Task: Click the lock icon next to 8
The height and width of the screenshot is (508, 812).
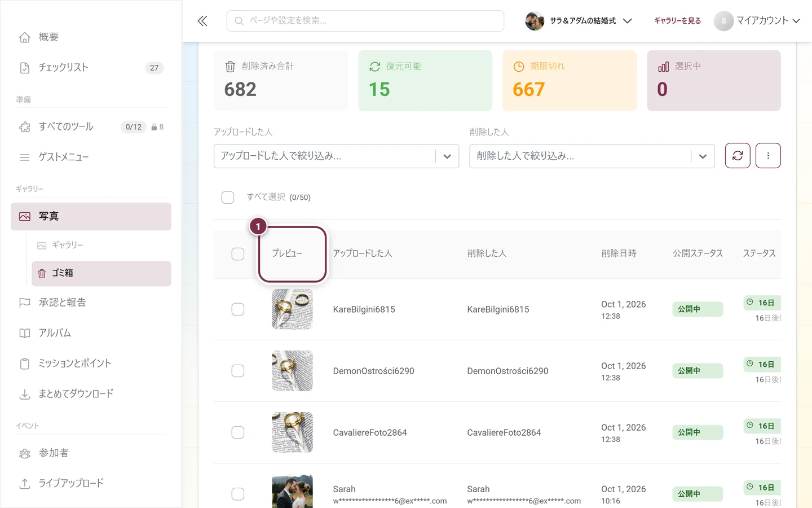Action: pyautogui.click(x=154, y=128)
